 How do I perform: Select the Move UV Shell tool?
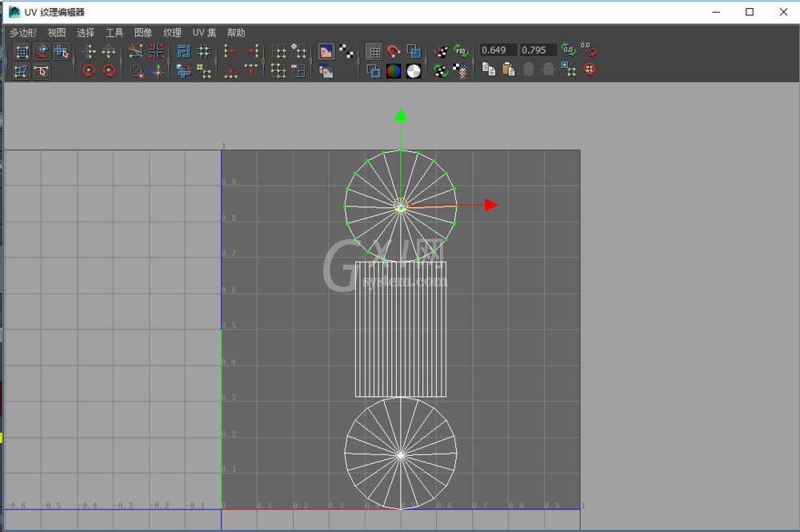point(42,51)
